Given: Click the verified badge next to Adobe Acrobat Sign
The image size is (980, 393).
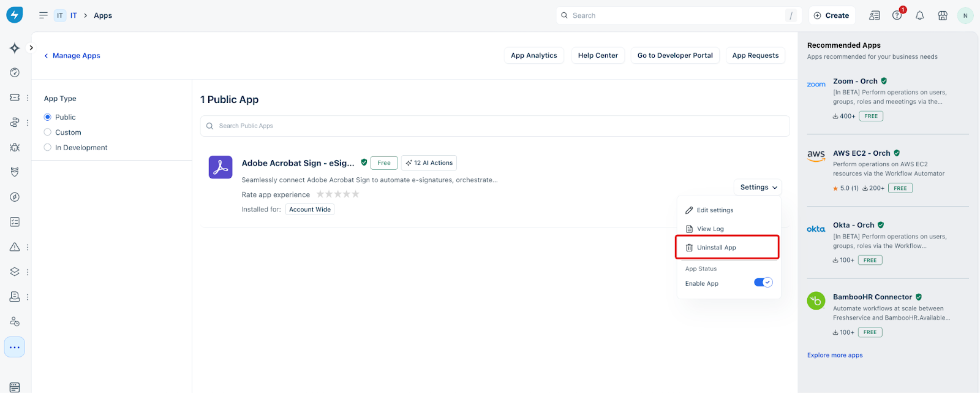Looking at the screenshot, I should point(364,162).
